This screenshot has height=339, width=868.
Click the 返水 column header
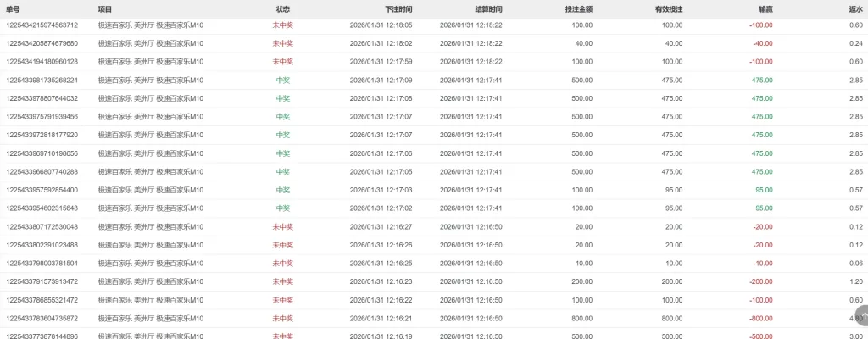point(855,8)
